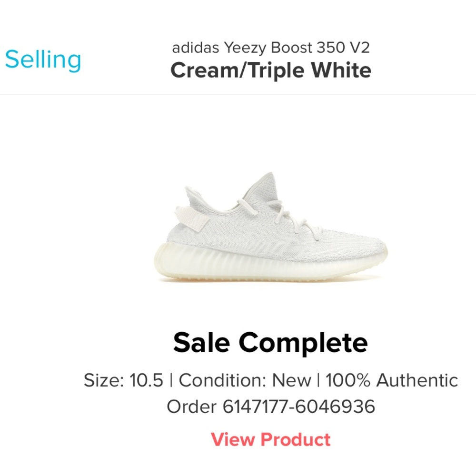Image resolution: width=476 pixels, height=476 pixels.
Task: Click the Sale Complete heading
Action: point(271,341)
